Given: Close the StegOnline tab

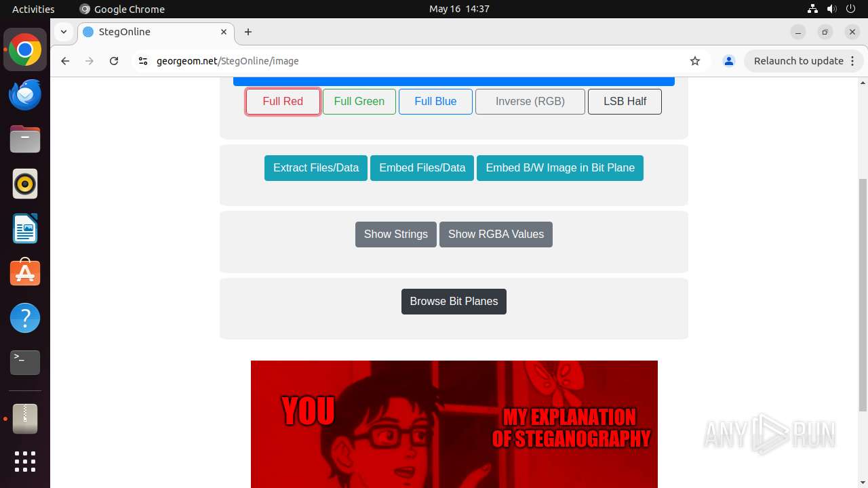Looking at the screenshot, I should coord(224,32).
